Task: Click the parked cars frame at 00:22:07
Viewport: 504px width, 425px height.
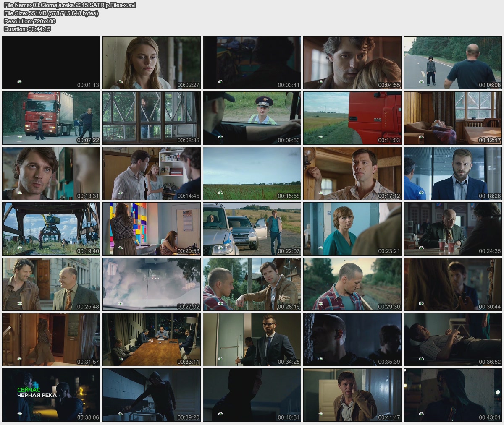Action: [x=252, y=229]
